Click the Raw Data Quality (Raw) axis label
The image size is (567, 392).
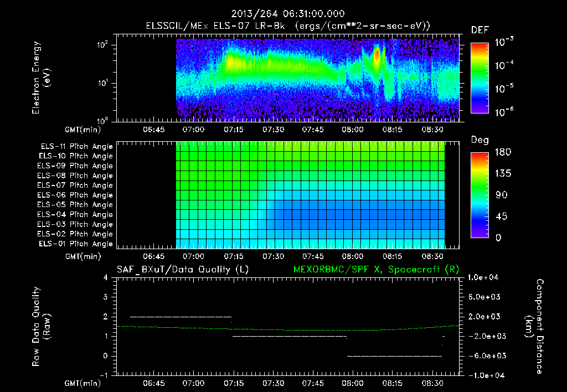pos(41,326)
